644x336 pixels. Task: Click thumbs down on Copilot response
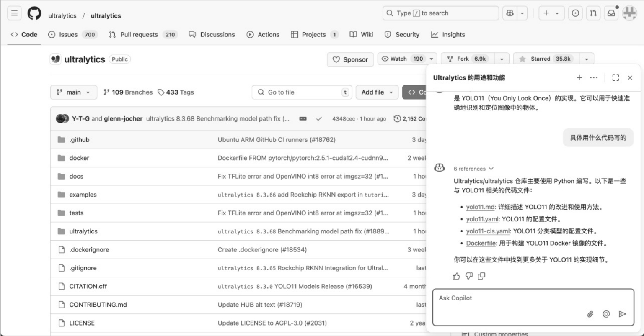[x=469, y=276]
